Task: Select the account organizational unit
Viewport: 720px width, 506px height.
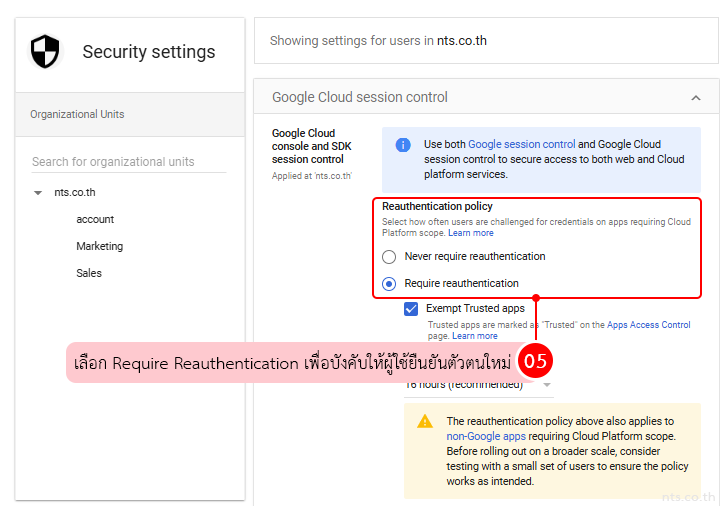Action: pyautogui.click(x=95, y=220)
